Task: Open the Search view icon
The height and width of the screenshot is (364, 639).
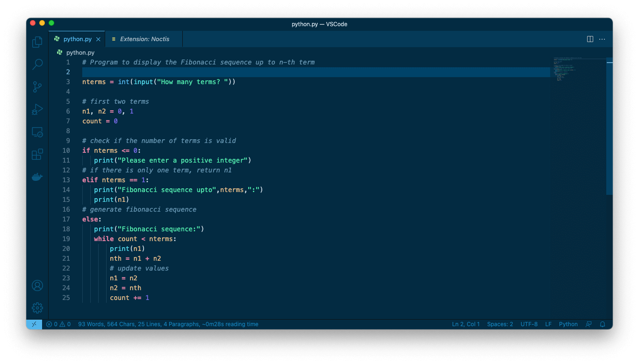Action: 37,64
